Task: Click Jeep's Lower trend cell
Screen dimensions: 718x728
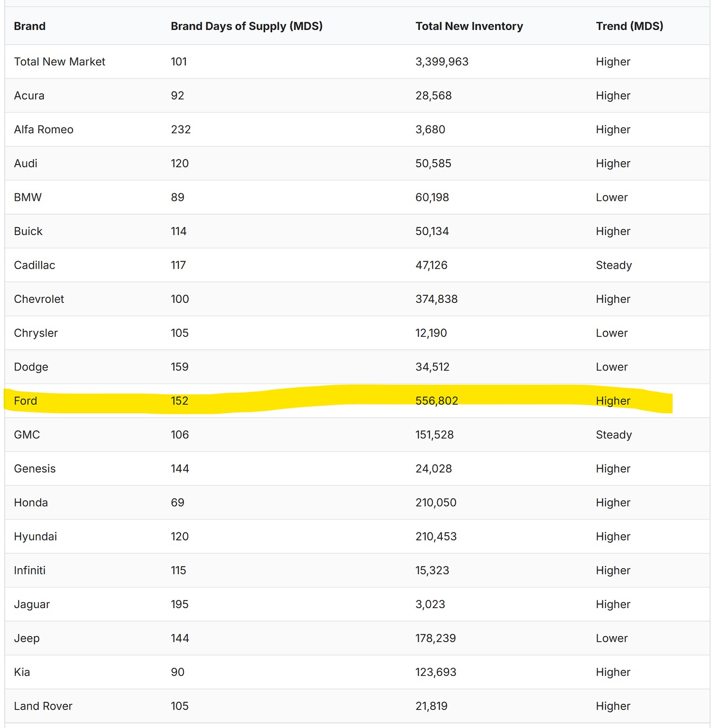Action: pos(611,638)
